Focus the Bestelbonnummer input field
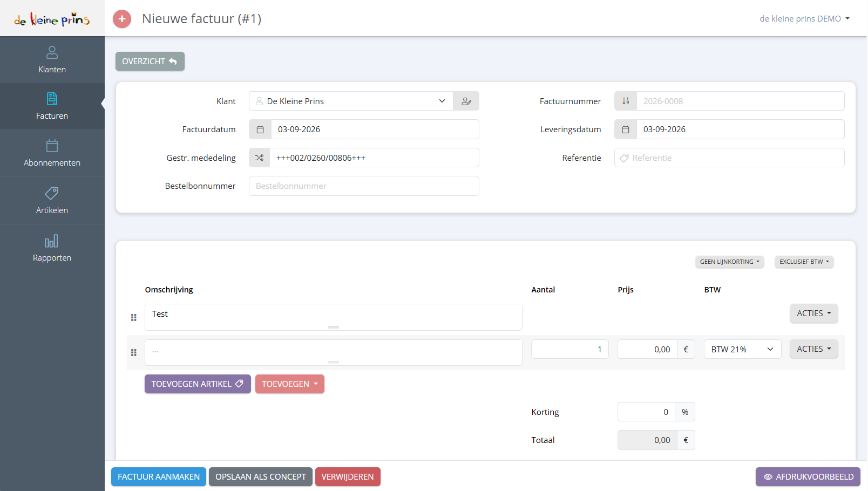The image size is (868, 491). coord(364,186)
